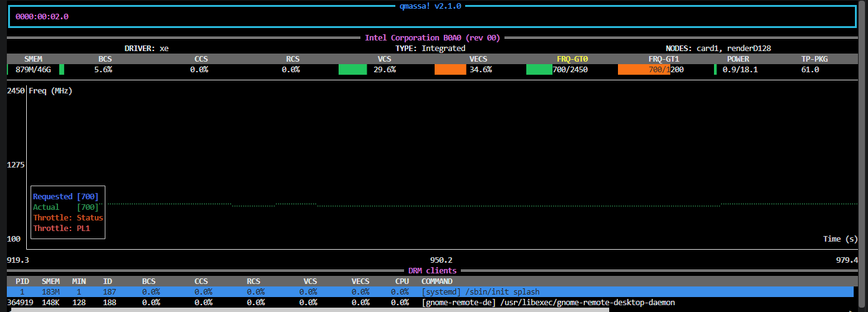Select the FRQ-GT0 tab header
Image resolution: width=868 pixels, height=312 pixels.
(x=572, y=59)
